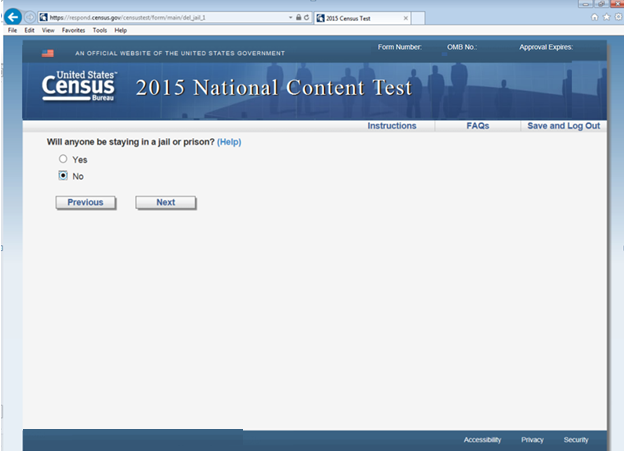
Task: Open the Instructions link
Action: coord(392,126)
